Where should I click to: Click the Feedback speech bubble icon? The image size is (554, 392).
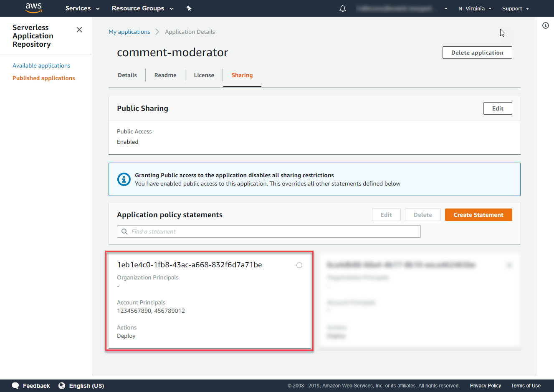pyautogui.click(x=15, y=386)
